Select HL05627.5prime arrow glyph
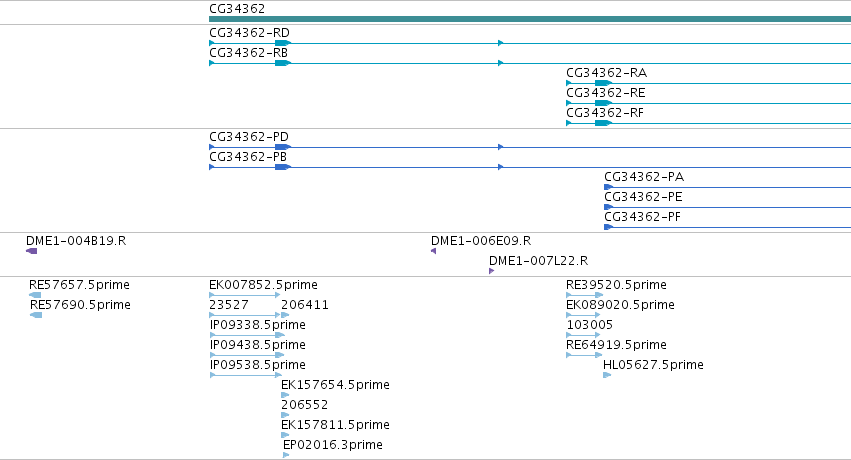Image resolution: width=851 pixels, height=460 pixels. pos(607,375)
